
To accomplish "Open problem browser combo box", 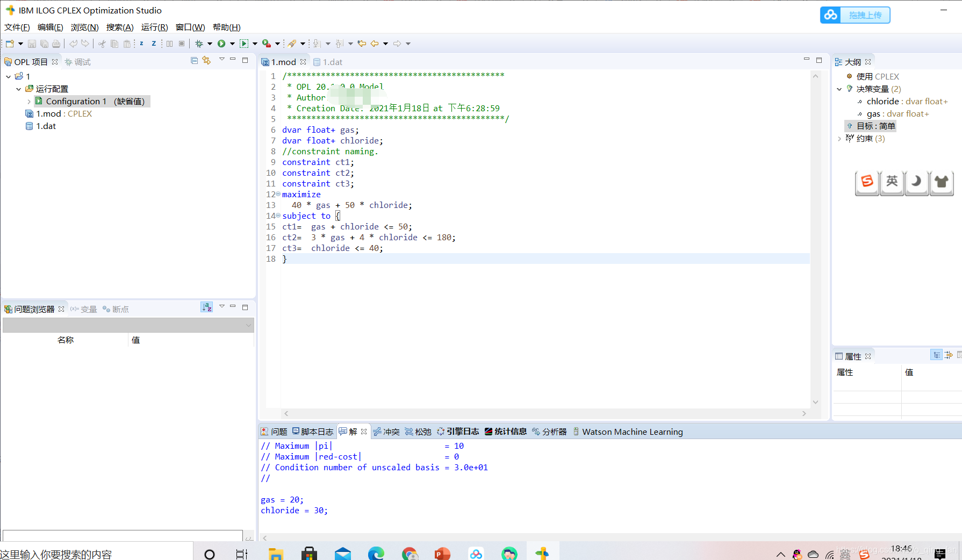I will tap(128, 325).
